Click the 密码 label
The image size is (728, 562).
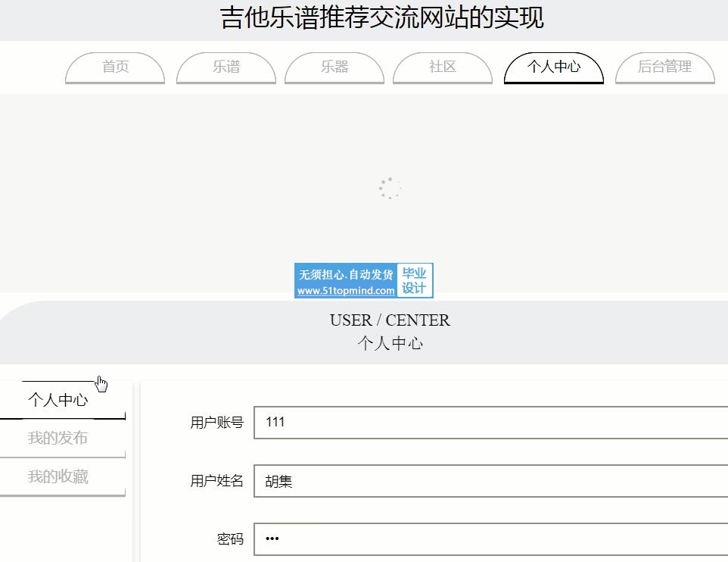[x=230, y=539]
